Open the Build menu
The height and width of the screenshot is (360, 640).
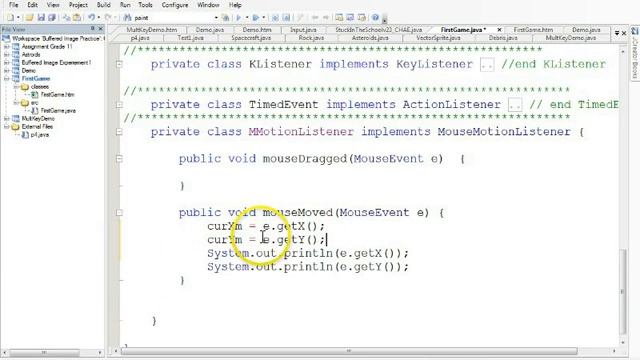click(x=104, y=5)
